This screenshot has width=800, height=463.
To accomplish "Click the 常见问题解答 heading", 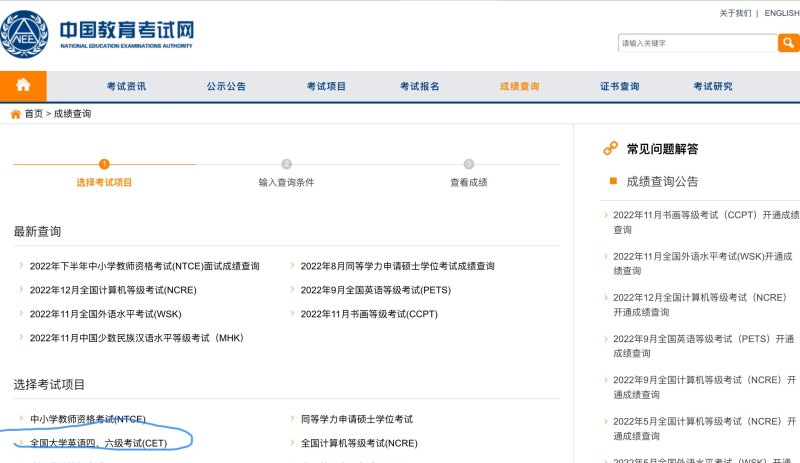I will [662, 149].
